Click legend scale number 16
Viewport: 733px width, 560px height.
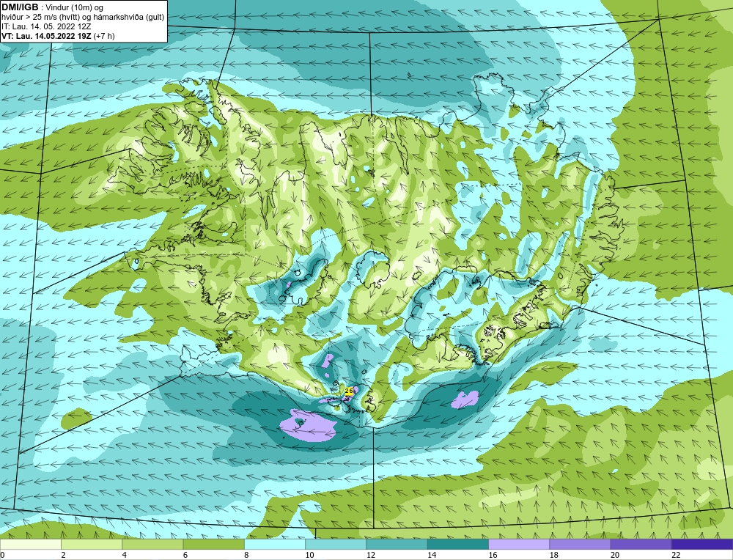[x=493, y=555]
